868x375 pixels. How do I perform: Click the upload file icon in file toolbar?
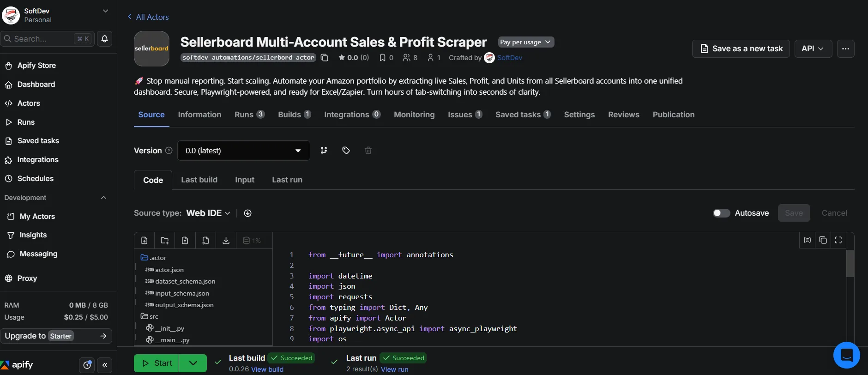(185, 241)
